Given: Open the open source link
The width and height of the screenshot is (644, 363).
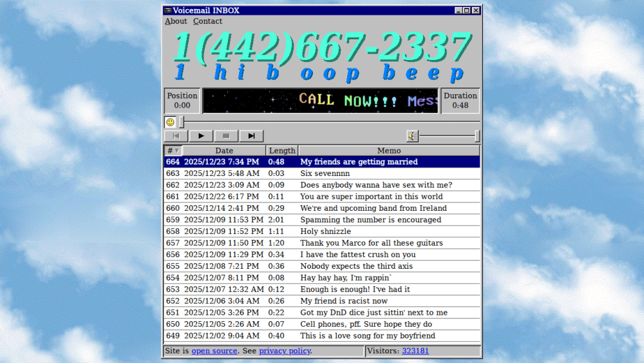Looking at the screenshot, I should coord(214,351).
